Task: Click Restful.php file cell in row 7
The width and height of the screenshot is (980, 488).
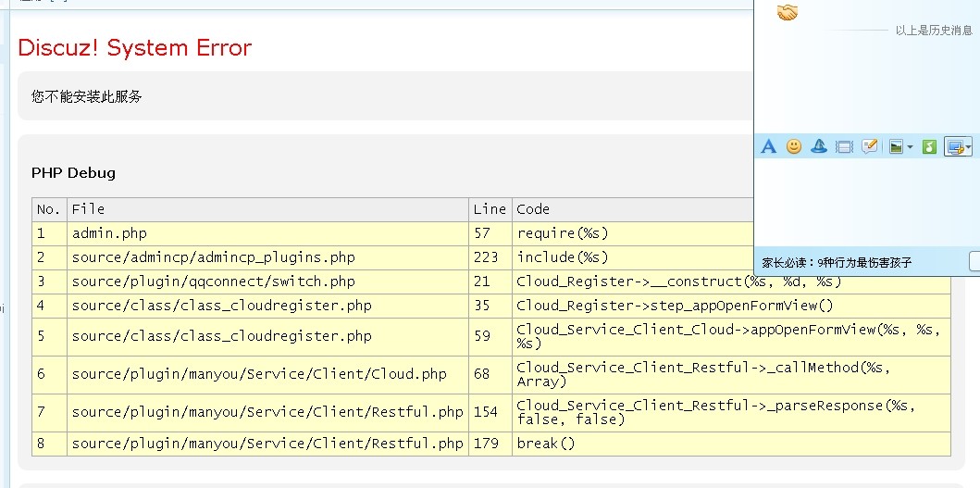Action: (x=267, y=412)
